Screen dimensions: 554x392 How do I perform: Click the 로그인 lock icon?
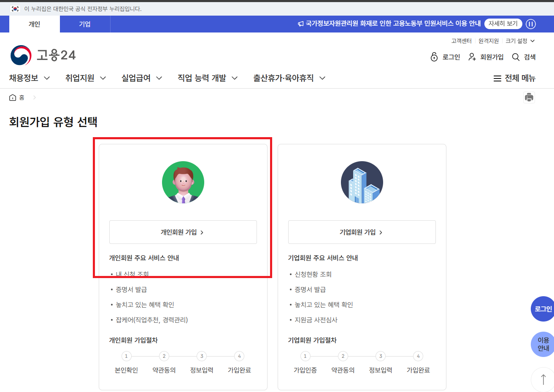click(x=434, y=57)
